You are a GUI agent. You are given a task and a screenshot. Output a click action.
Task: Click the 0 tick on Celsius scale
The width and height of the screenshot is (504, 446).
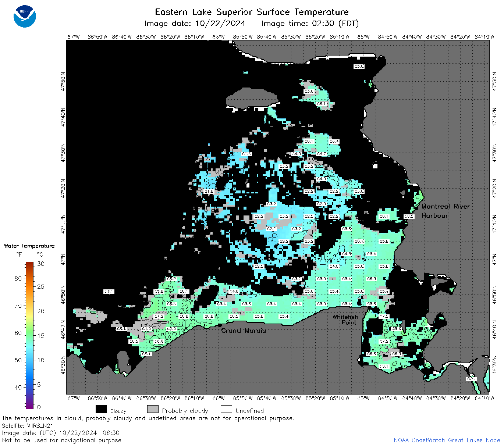click(39, 407)
